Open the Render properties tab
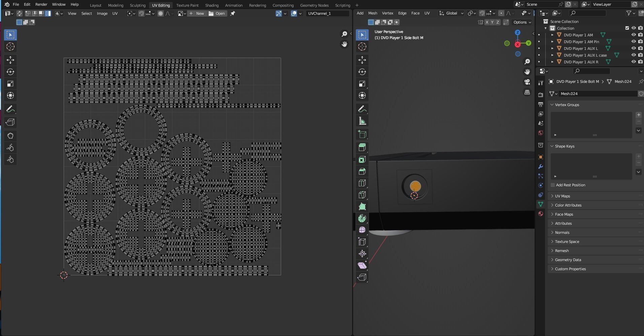This screenshot has height=336, width=644. coord(541,95)
